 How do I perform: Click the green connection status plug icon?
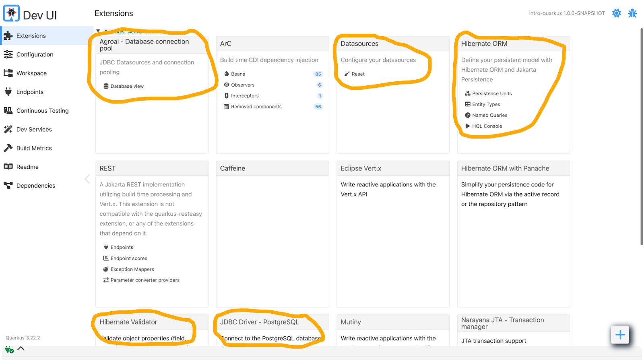point(9,350)
